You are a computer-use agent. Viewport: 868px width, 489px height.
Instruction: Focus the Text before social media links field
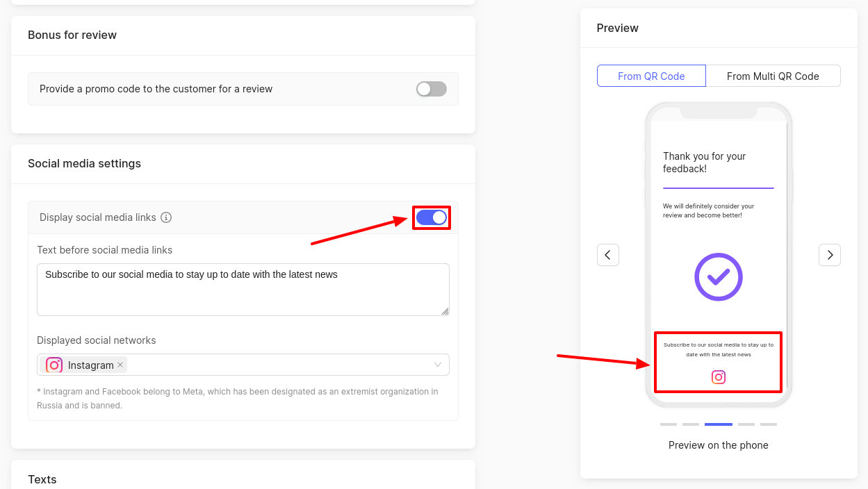243,289
